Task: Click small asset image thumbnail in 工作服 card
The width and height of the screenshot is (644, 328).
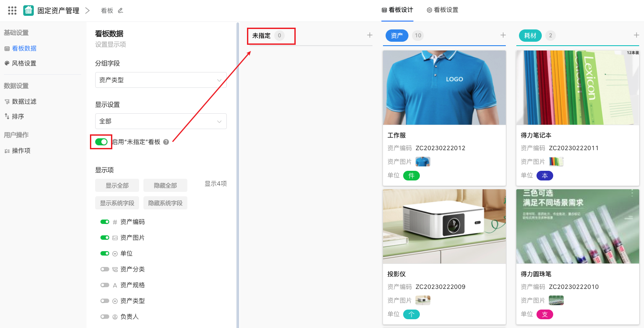Action: [423, 162]
